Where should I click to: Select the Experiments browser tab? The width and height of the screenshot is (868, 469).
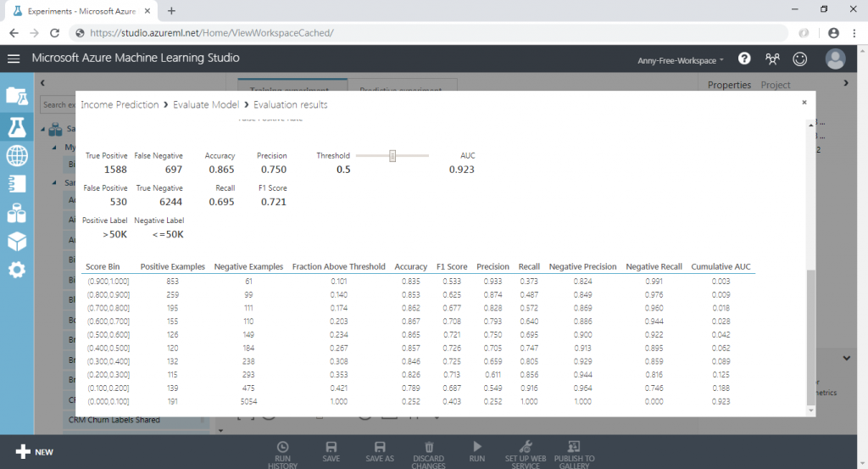pos(82,11)
